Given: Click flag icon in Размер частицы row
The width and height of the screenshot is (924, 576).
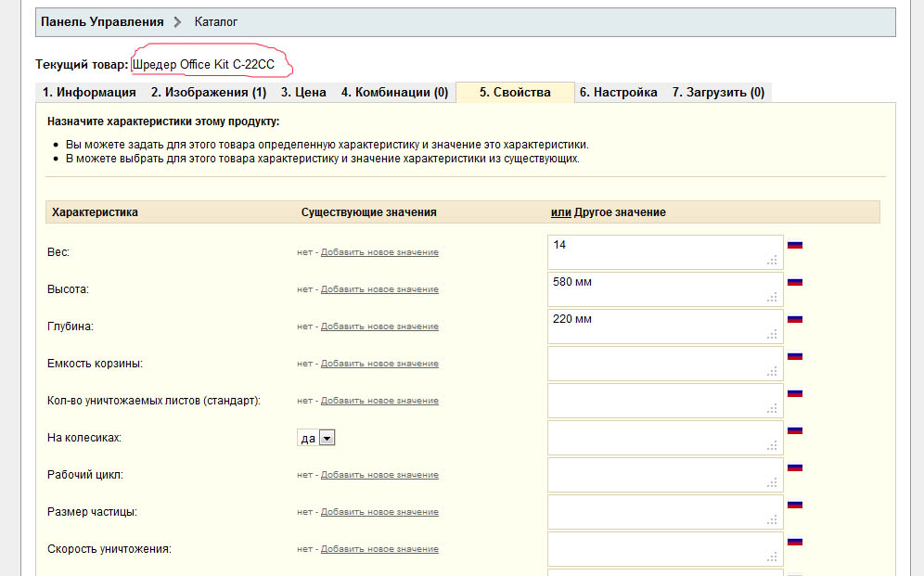Looking at the screenshot, I should (x=794, y=505).
